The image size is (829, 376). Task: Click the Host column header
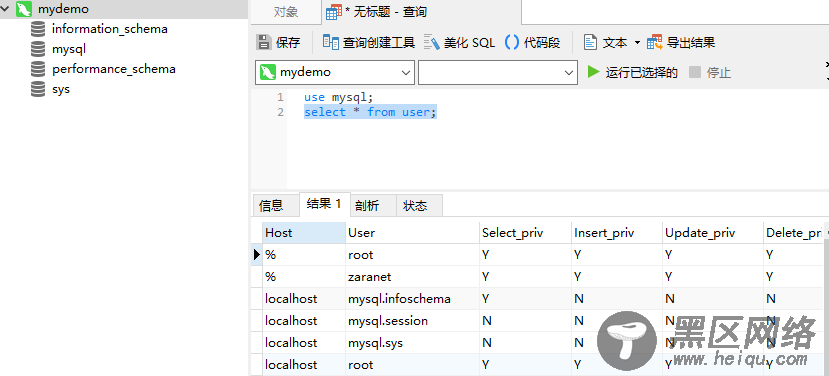304,233
